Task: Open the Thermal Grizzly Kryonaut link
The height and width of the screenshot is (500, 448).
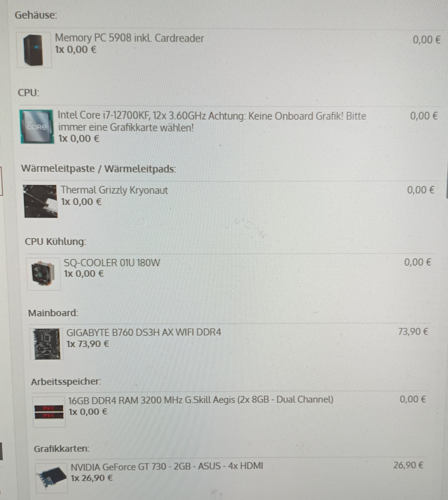Action: (x=114, y=190)
